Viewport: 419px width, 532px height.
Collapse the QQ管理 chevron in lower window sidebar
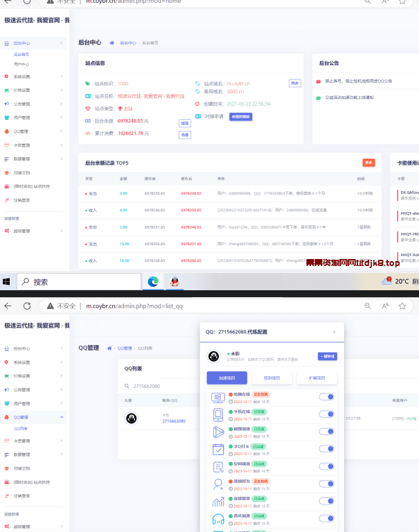click(62, 417)
